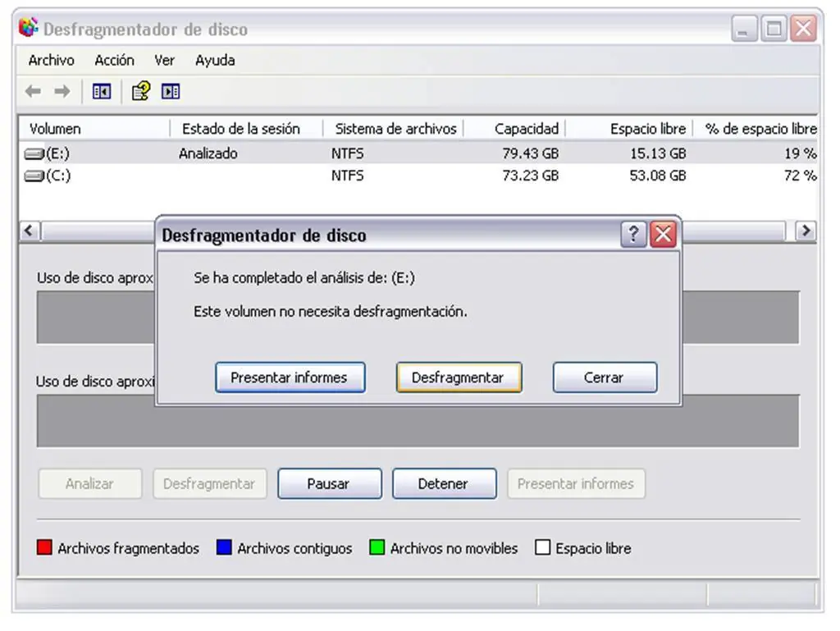Click the 53.08 GB free space cell
This screenshot has height=631, width=840.
click(658, 176)
